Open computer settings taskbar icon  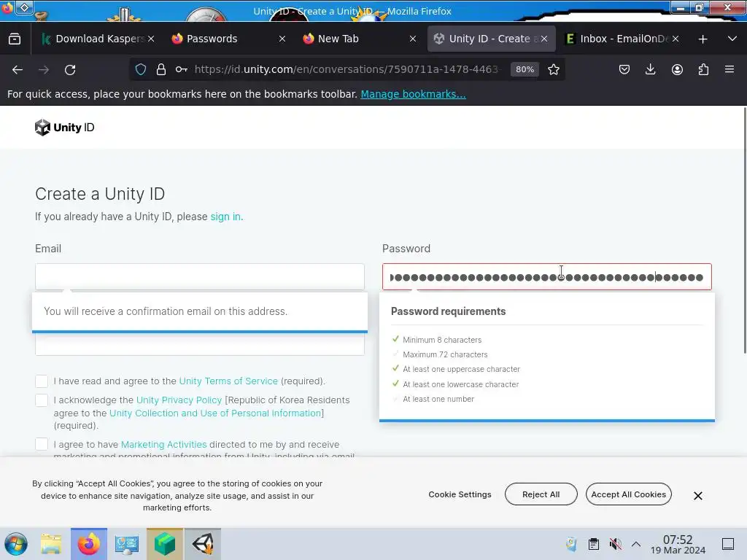pyautogui.click(x=127, y=544)
